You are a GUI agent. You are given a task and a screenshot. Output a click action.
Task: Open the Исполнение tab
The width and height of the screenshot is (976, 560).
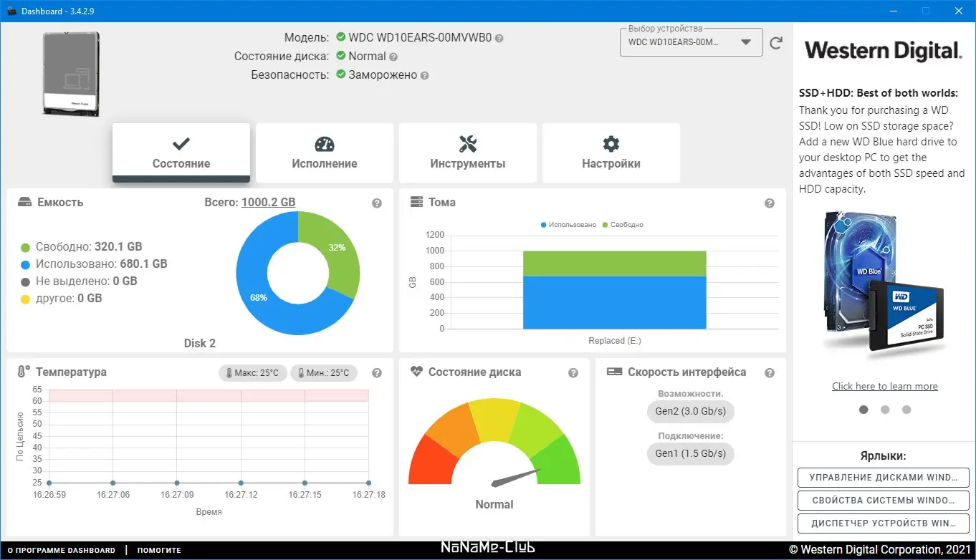coord(325,153)
